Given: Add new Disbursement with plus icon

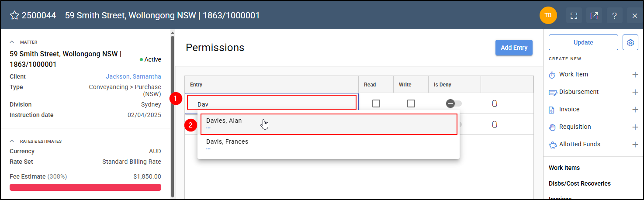Looking at the screenshot, I should (635, 92).
